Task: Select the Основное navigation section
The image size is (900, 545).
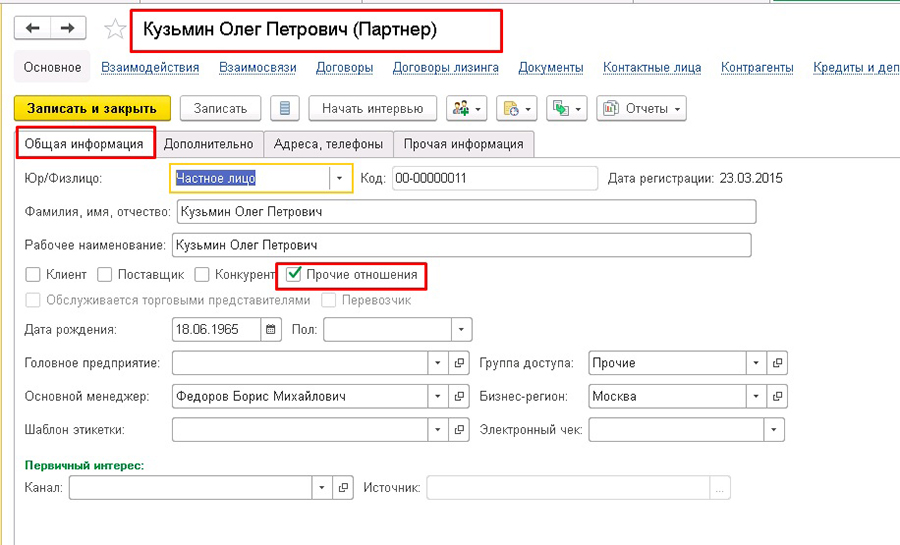Action: (x=52, y=67)
